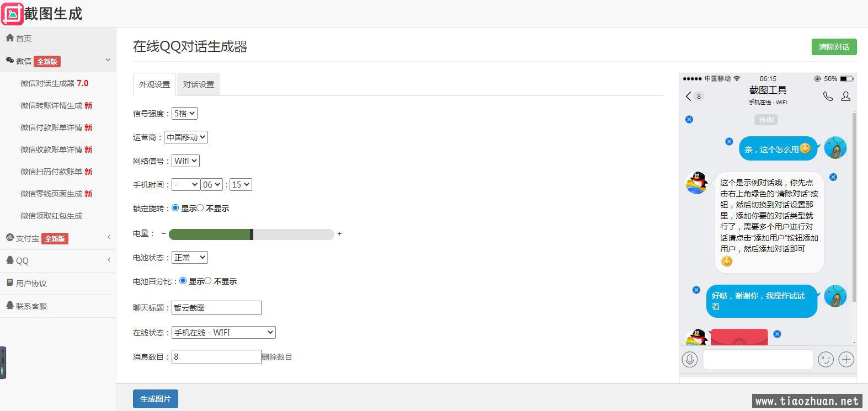Select 不显示 for 锁定旋转

pyautogui.click(x=200, y=208)
